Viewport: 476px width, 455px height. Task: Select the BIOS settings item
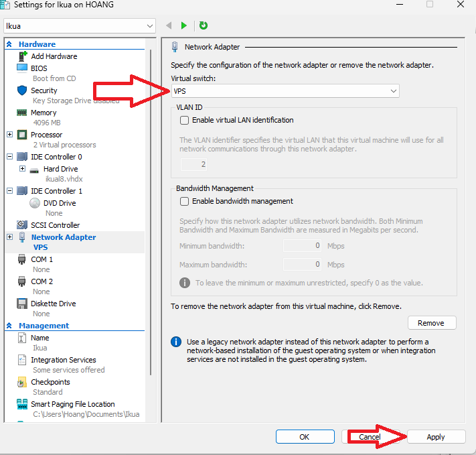pos(39,68)
